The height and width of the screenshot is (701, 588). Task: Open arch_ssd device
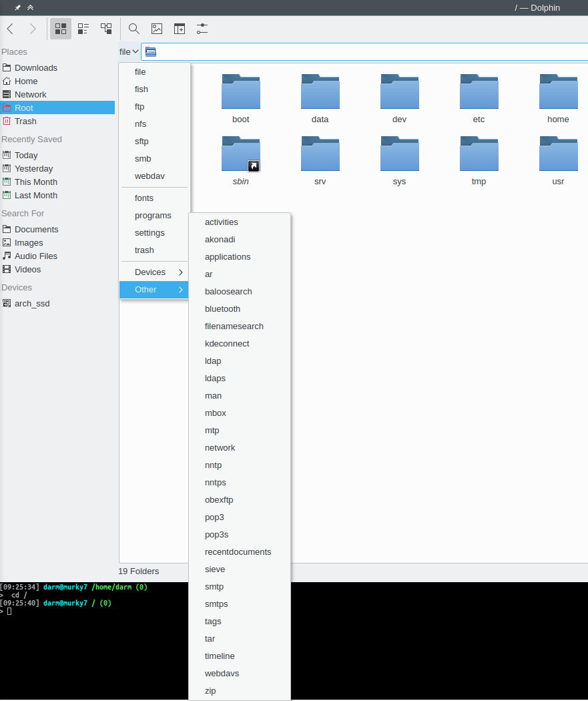coord(57,304)
